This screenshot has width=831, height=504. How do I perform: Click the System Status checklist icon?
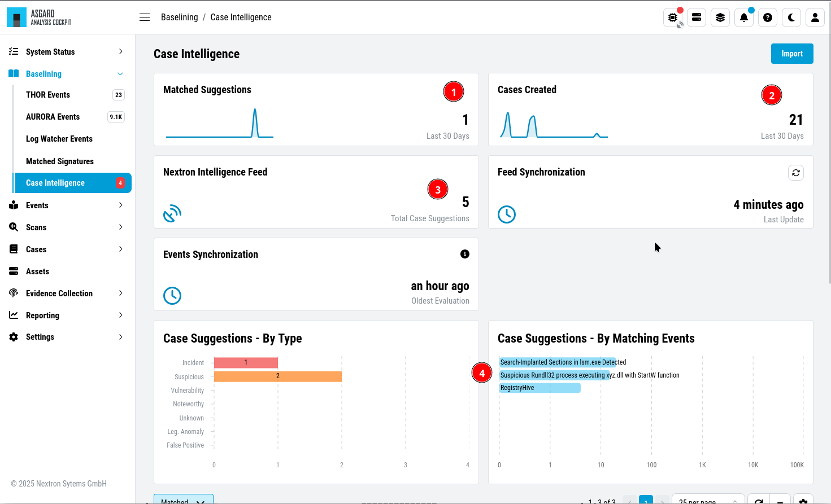click(14, 51)
